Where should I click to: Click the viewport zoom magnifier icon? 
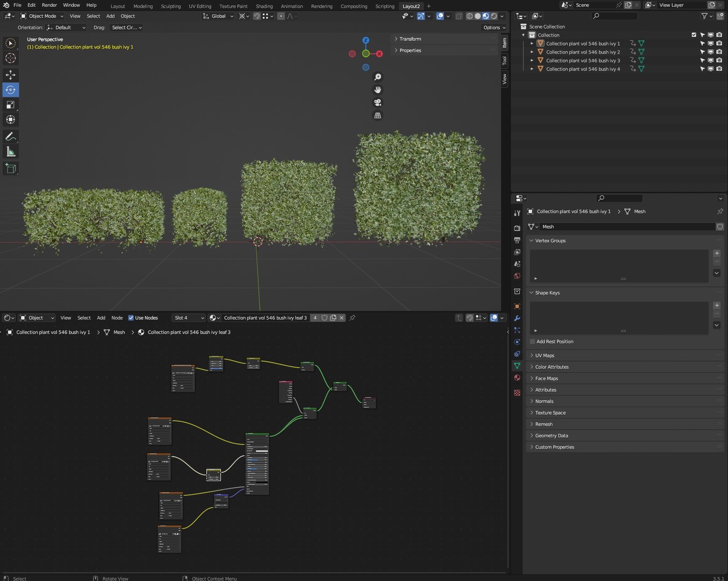click(x=378, y=77)
